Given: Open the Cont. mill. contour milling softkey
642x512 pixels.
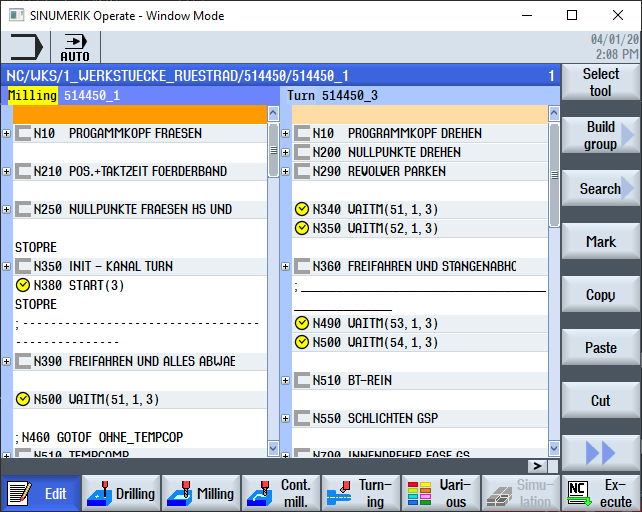Looking at the screenshot, I should coord(281,493).
